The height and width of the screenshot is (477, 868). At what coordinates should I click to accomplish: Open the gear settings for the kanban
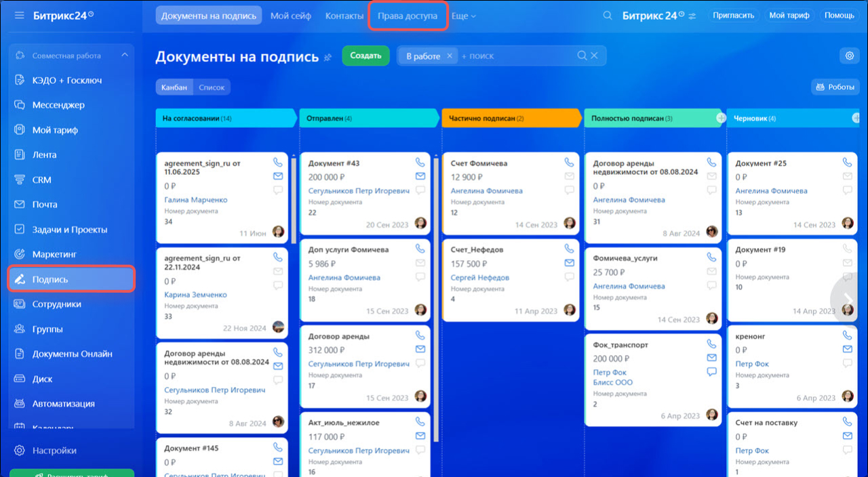(x=850, y=56)
